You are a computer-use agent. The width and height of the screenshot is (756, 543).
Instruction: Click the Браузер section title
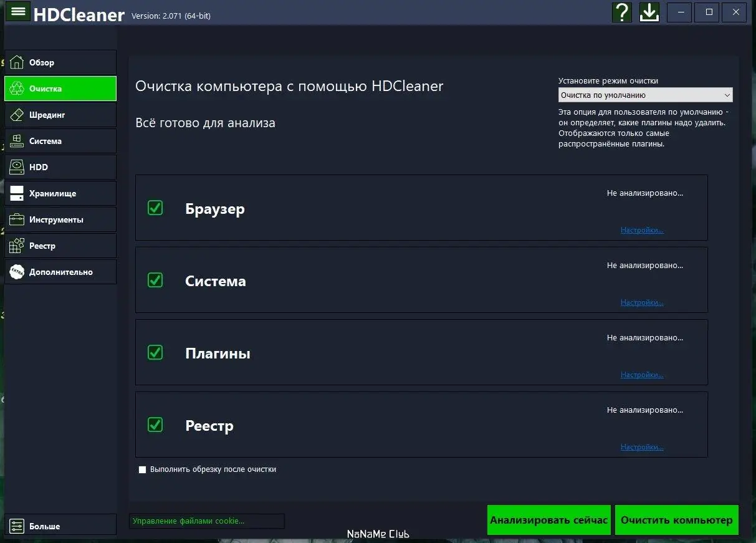[215, 209]
